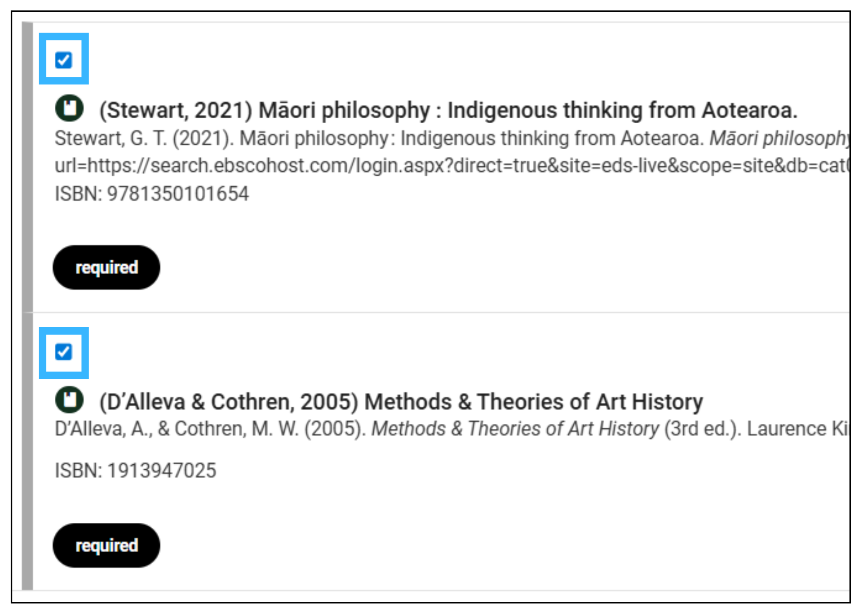Click the book icon beside Māori philosophy
Screen dimensions: 865x616
69,108
